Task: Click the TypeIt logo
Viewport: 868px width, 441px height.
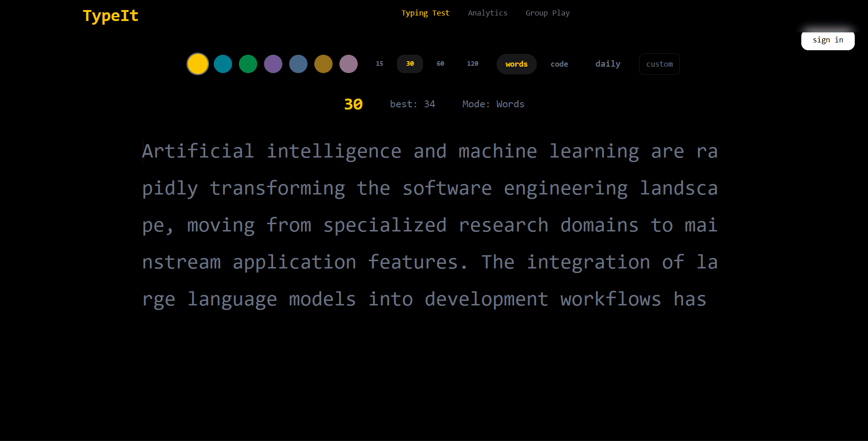Action: pos(111,16)
